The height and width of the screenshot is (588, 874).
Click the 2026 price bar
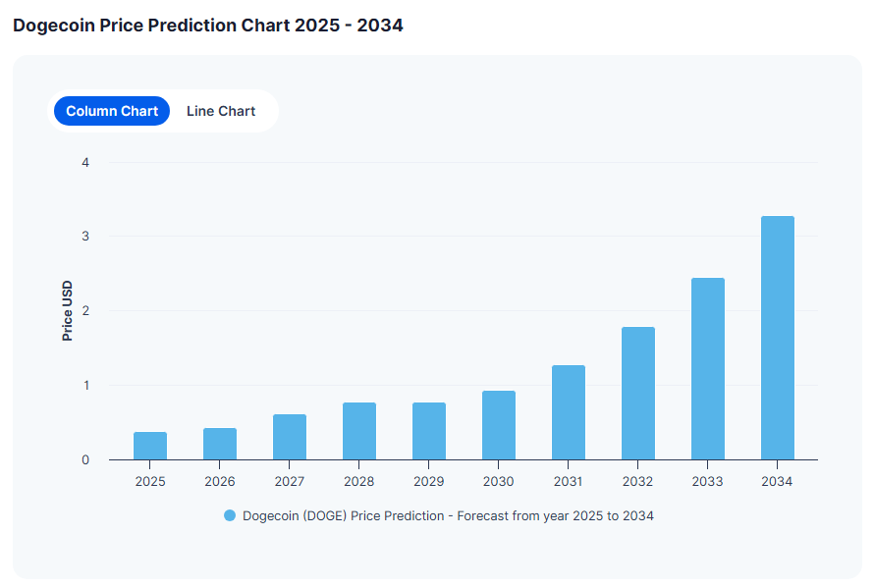point(220,444)
